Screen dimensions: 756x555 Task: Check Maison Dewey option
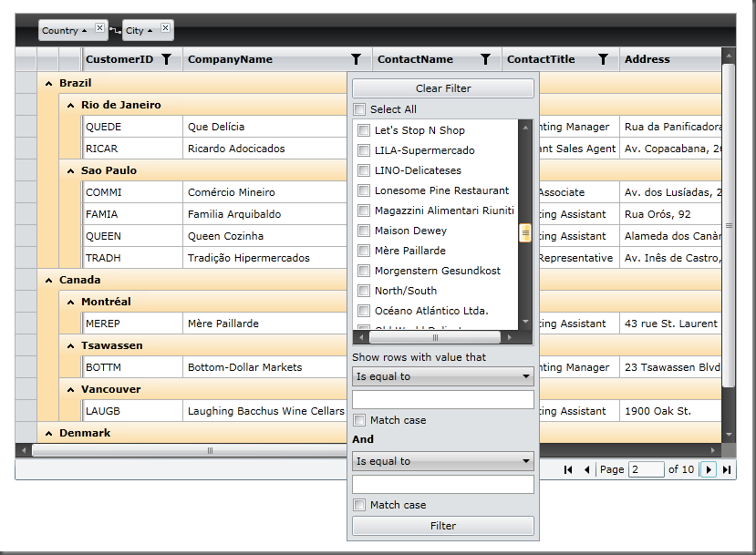click(364, 231)
